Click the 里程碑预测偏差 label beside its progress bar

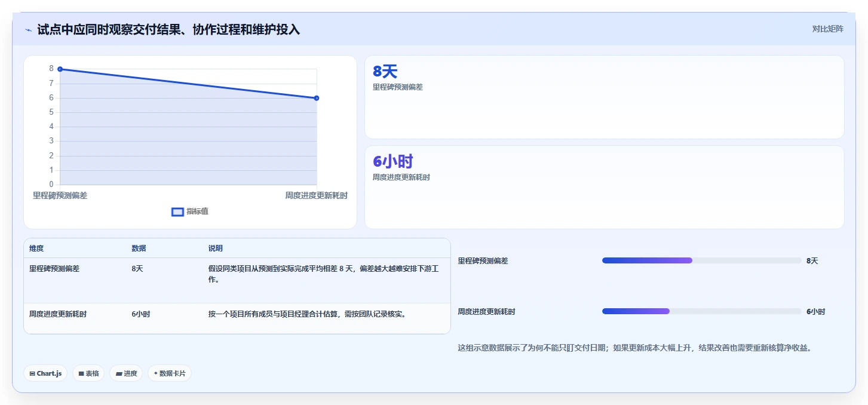pyautogui.click(x=483, y=261)
